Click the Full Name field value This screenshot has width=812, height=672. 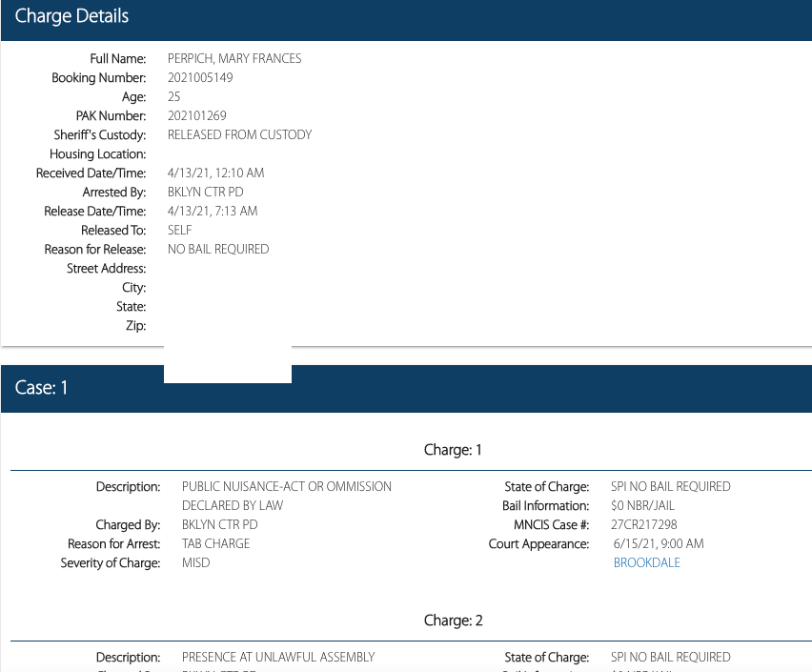234,59
